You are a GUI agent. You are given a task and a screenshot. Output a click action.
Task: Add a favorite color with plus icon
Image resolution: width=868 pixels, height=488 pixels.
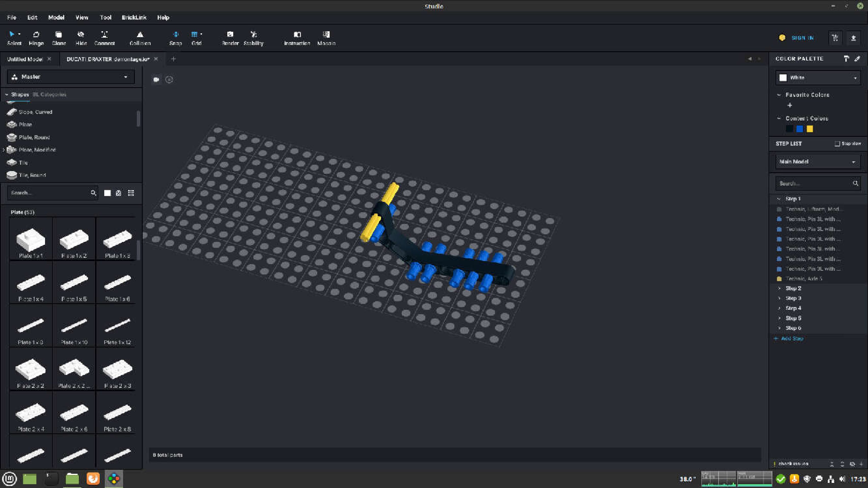789,105
